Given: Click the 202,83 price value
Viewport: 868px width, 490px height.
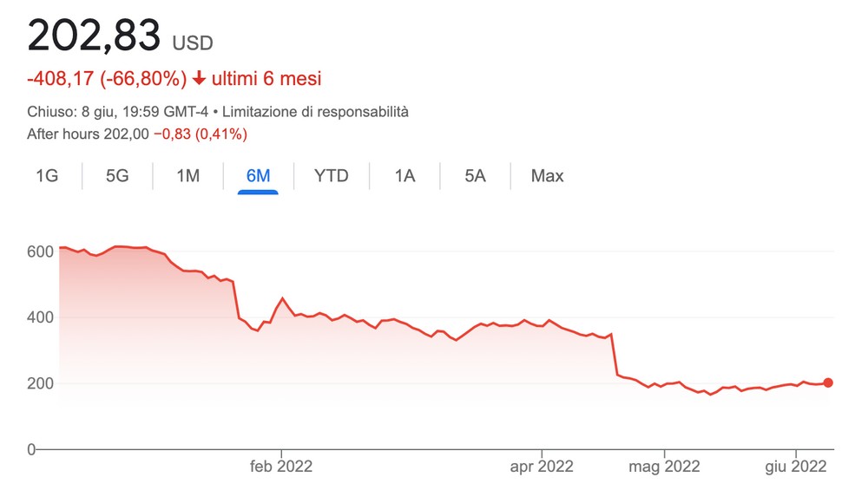Looking at the screenshot, I should [x=95, y=36].
